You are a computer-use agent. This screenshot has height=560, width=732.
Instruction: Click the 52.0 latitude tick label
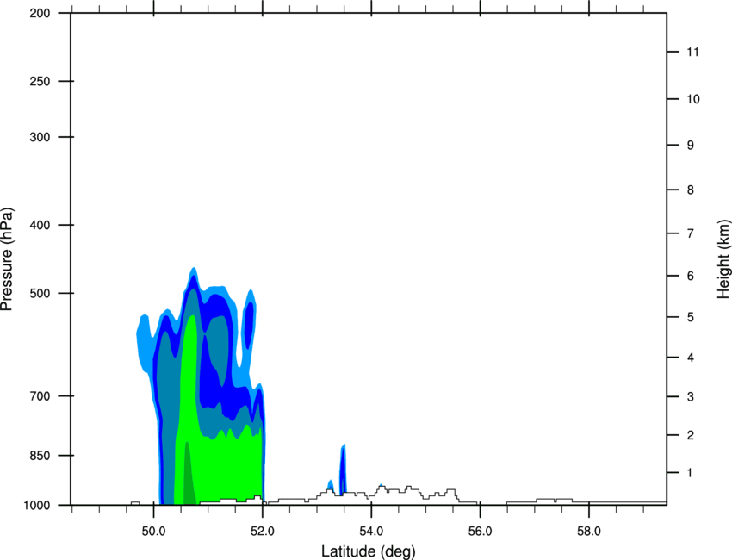click(x=263, y=532)
